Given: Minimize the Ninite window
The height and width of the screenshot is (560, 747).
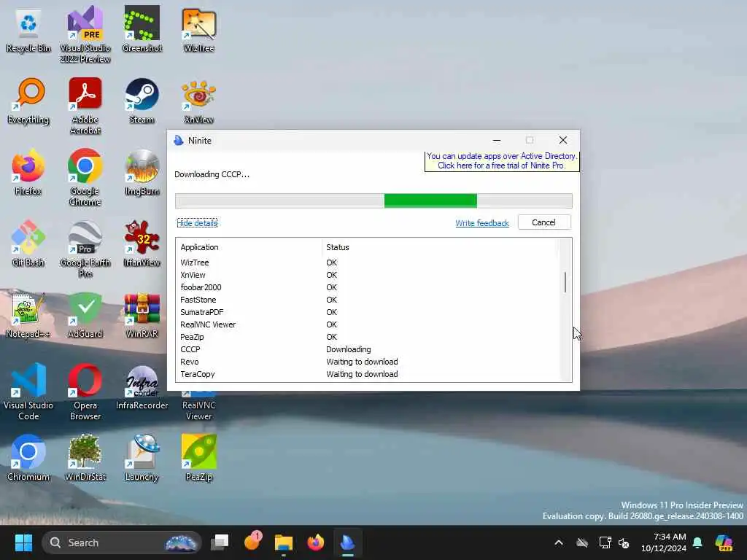Looking at the screenshot, I should click(x=496, y=141).
